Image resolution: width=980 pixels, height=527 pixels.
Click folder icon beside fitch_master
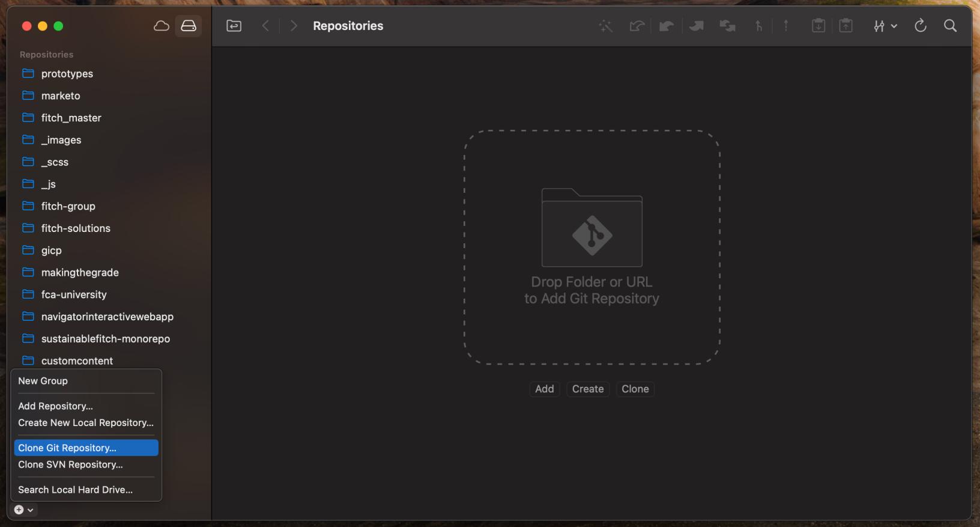point(28,117)
